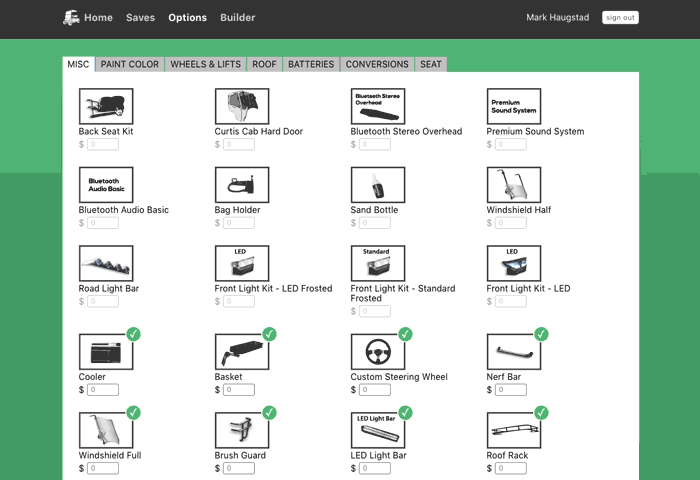Select the Front Light Kit Standard Frosted image
The image size is (700, 480).
[x=378, y=263]
